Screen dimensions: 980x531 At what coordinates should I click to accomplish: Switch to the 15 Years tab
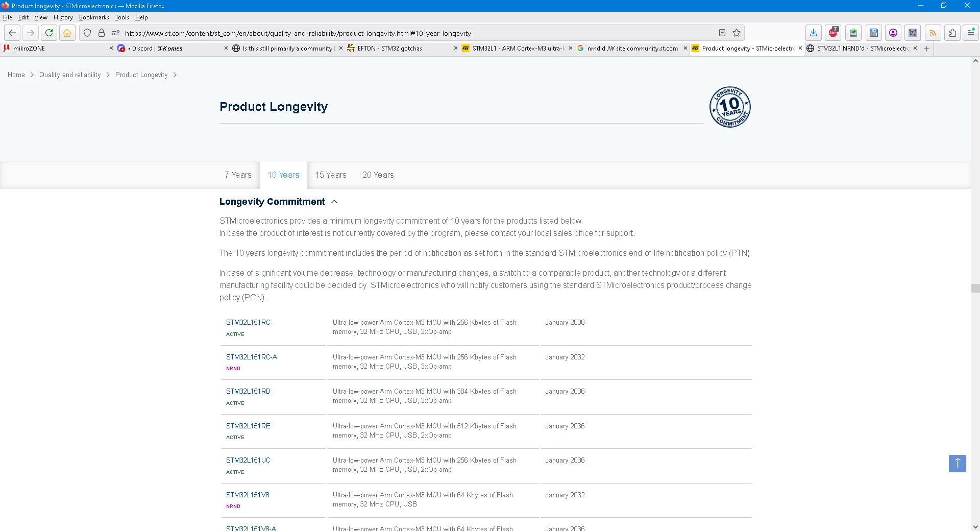click(331, 175)
